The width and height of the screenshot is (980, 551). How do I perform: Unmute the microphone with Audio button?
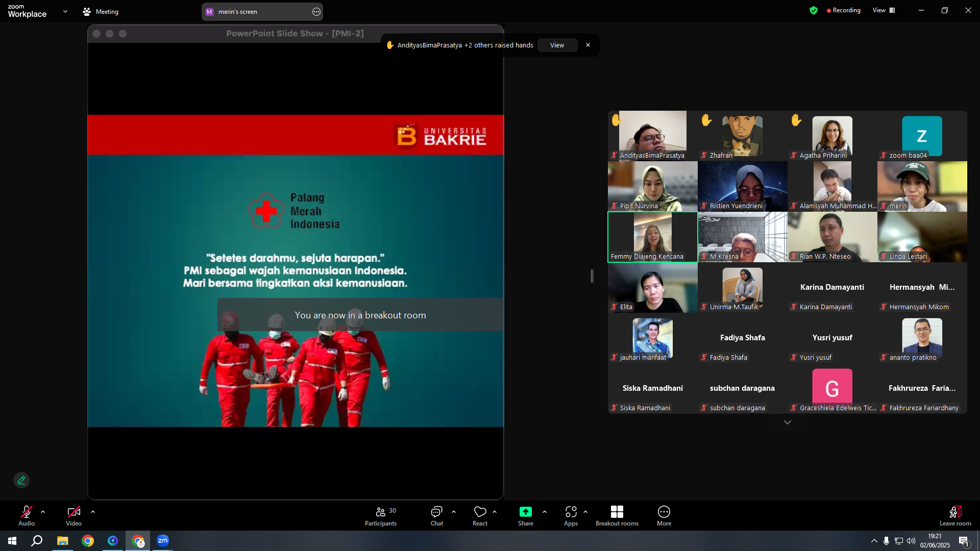(27, 515)
